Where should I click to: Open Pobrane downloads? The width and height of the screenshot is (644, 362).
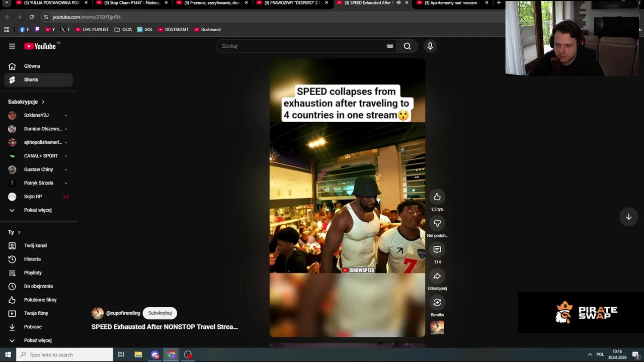[38, 327]
